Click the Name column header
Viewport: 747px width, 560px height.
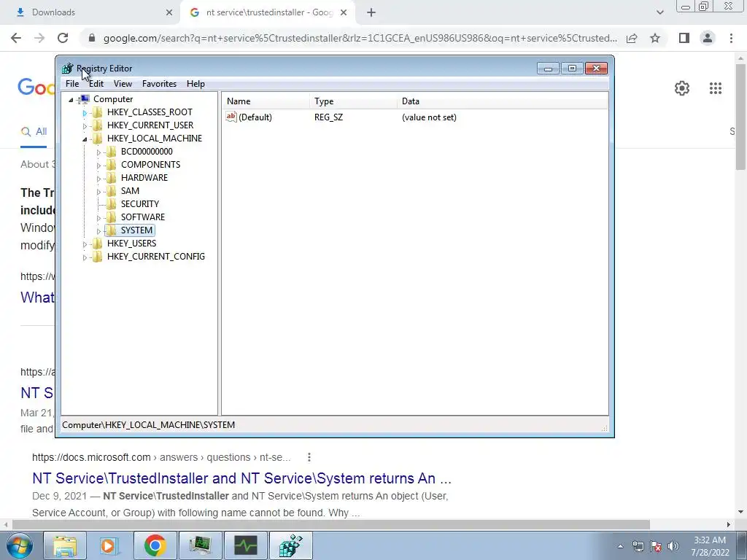click(x=266, y=101)
